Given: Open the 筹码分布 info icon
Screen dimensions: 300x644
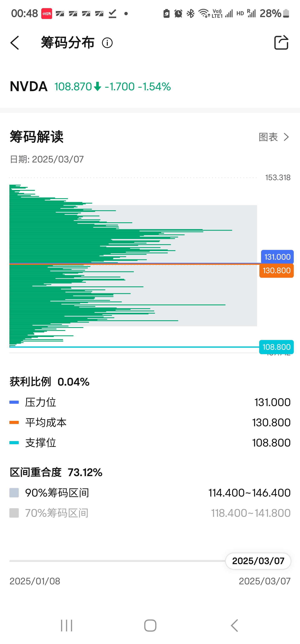Looking at the screenshot, I should pos(107,43).
